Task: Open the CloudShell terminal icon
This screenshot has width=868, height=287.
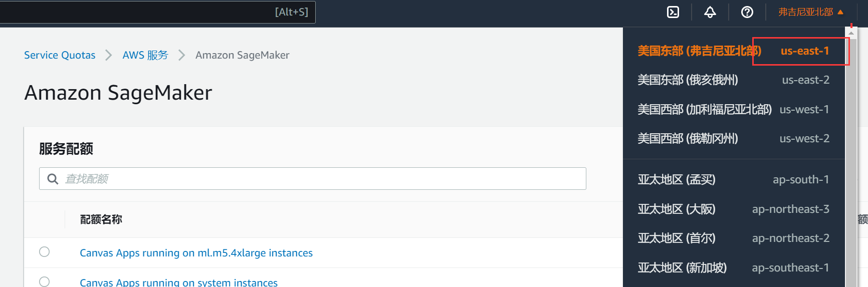Action: pos(673,12)
